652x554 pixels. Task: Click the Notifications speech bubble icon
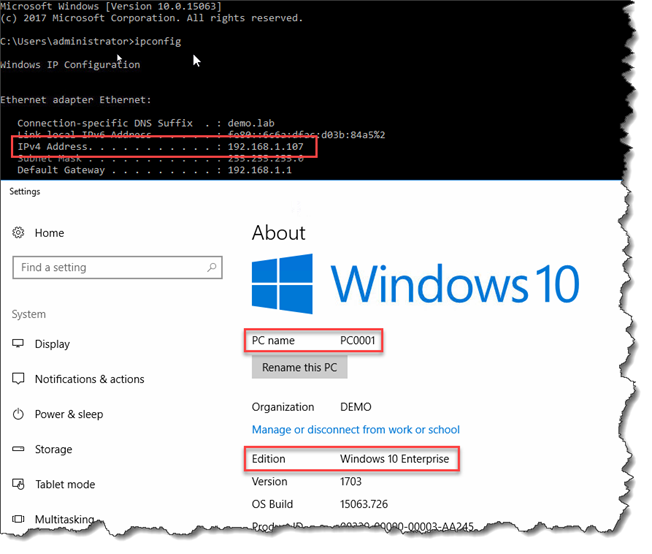[x=18, y=378]
